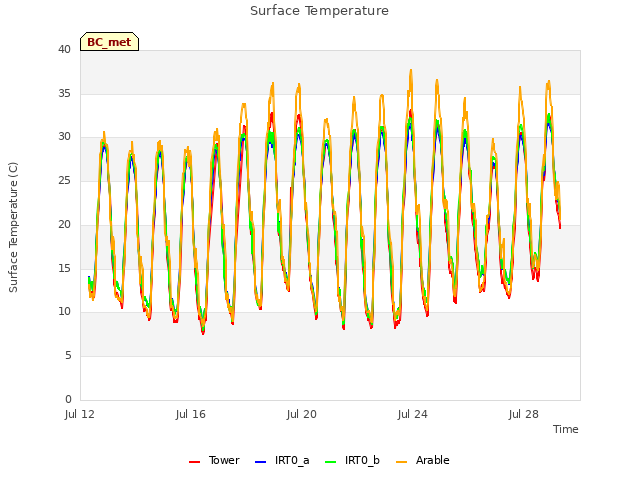640x480 pixels.
Task: Toggle the IRT0_b series legend entry
Action: coord(352,461)
